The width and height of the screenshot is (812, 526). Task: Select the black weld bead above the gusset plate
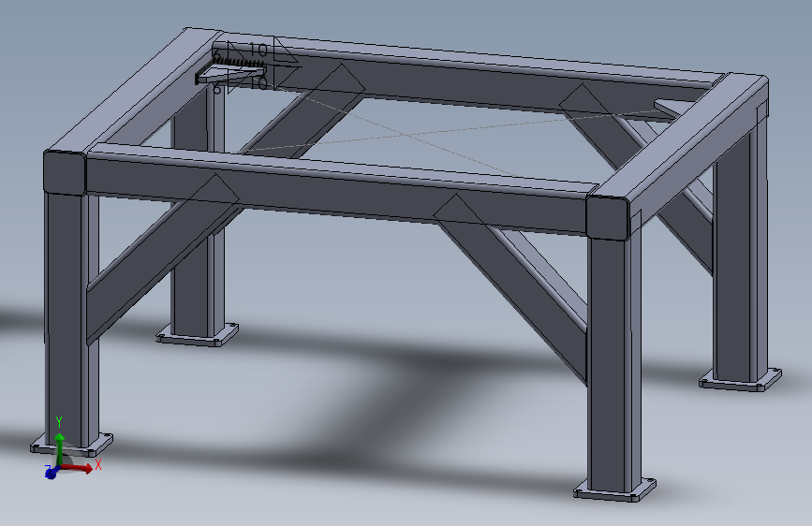tap(239, 63)
